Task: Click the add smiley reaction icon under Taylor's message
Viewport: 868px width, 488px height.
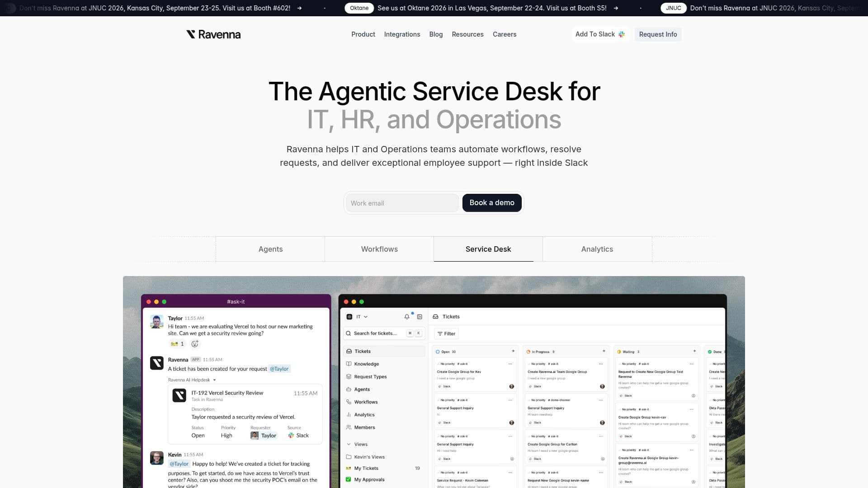Action: pos(195,344)
